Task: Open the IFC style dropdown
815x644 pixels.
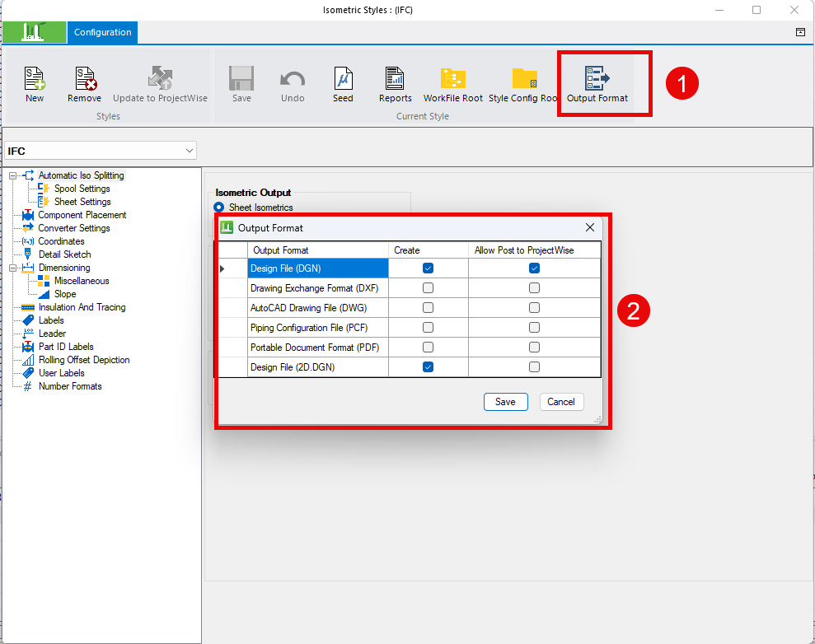Action: tap(101, 151)
